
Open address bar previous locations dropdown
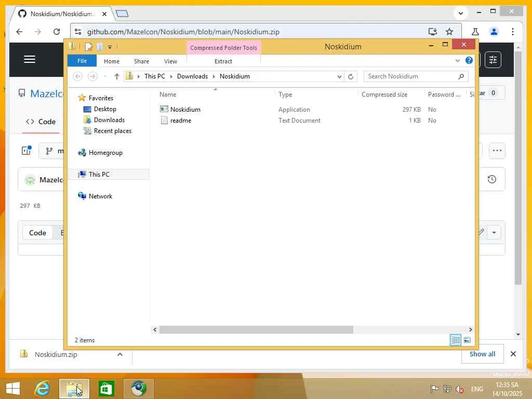339,77
